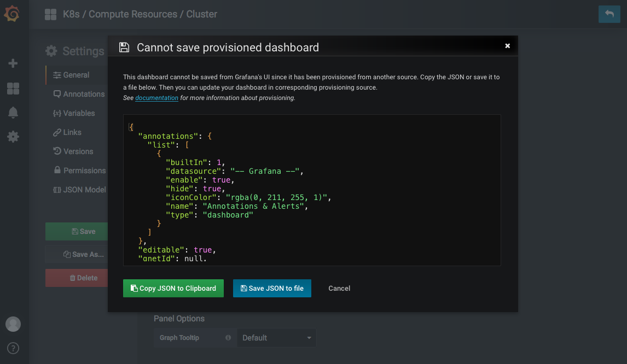Switch to the JSON Model section
The width and height of the screenshot is (627, 364).
pos(79,190)
